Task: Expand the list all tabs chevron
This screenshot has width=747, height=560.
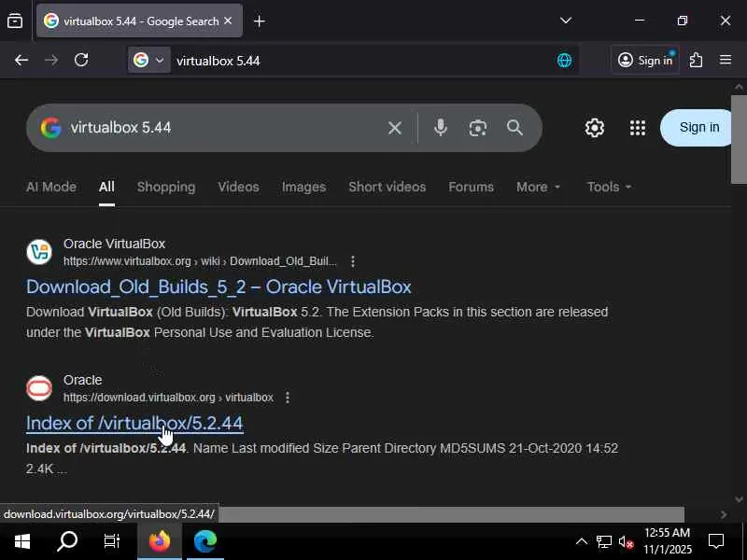Action: pyautogui.click(x=566, y=21)
